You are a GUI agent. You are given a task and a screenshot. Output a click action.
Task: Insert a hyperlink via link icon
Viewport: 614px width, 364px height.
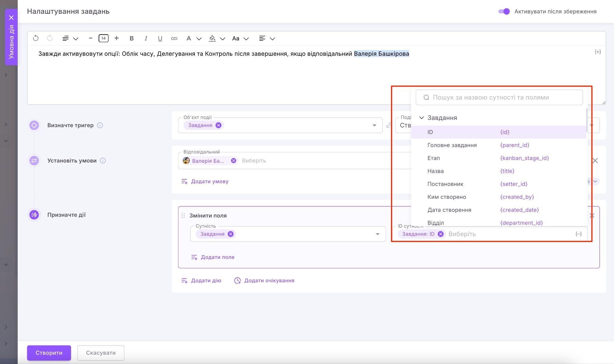(x=174, y=38)
